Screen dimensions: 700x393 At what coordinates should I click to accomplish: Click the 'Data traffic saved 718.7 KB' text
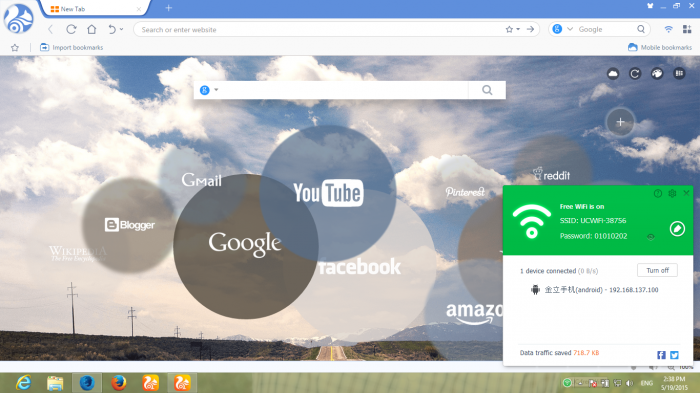[x=559, y=353]
